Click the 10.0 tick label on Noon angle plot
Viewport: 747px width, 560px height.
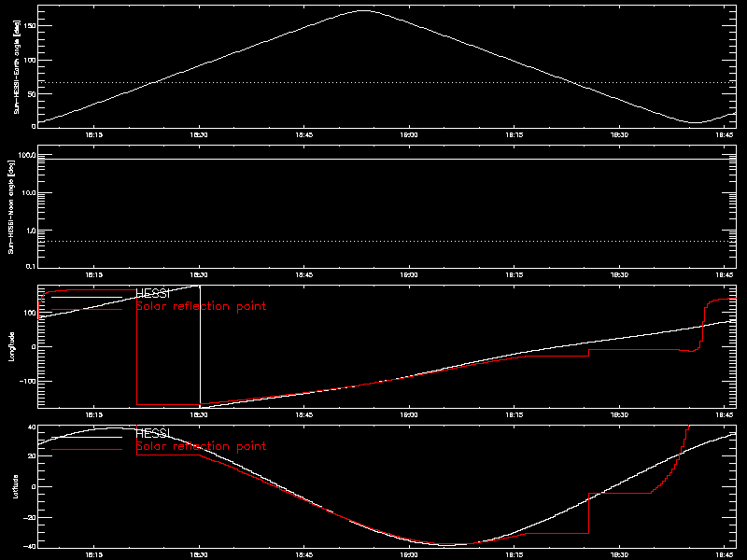click(x=29, y=193)
